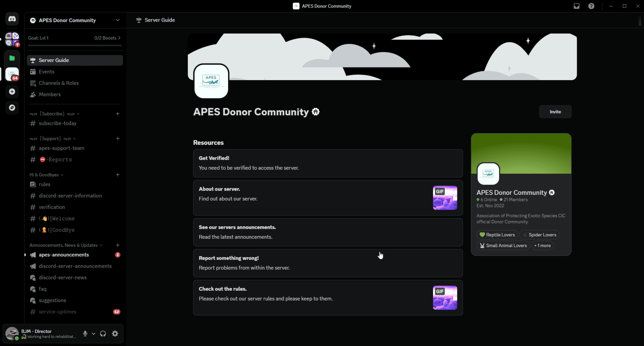Open the Discover servers compass icon
The image size is (644, 346).
point(12,107)
